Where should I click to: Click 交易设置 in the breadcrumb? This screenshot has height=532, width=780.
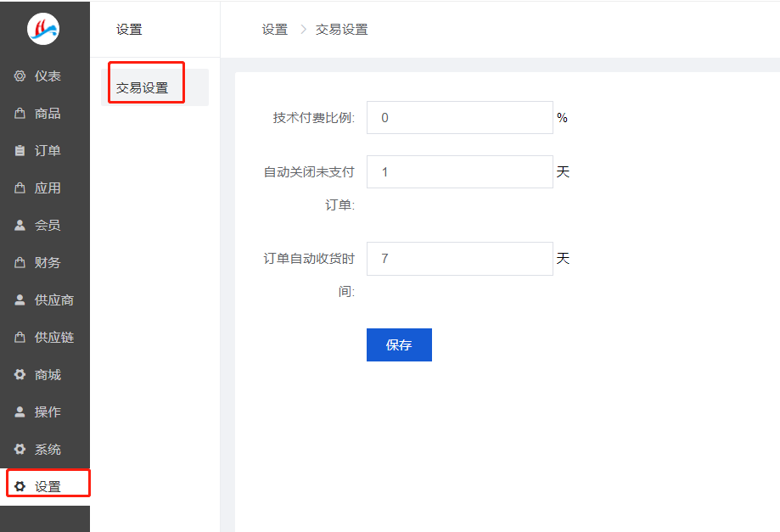pyautogui.click(x=341, y=30)
